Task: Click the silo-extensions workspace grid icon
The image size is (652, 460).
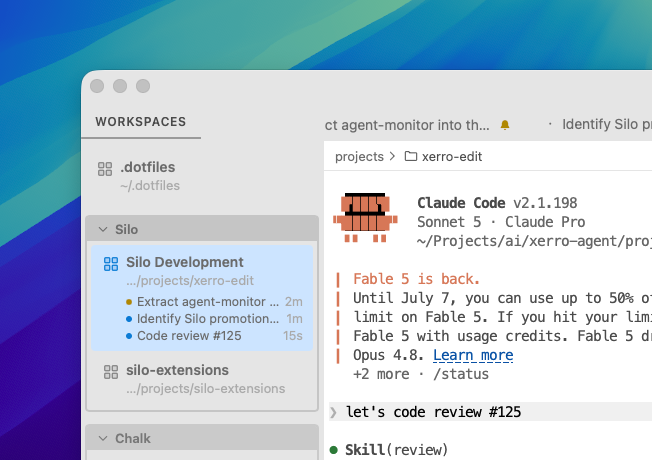Action: click(111, 372)
